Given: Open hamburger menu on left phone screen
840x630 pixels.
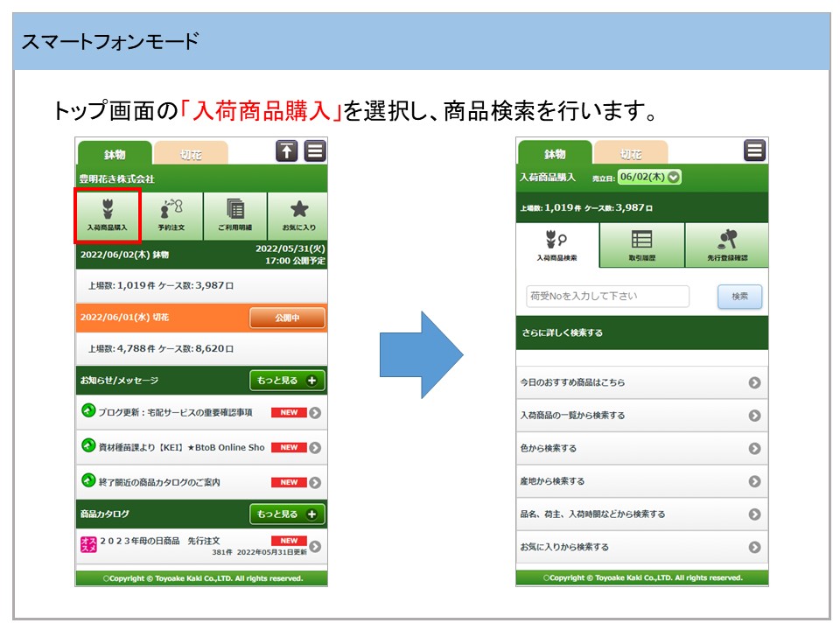Looking at the screenshot, I should [x=315, y=150].
